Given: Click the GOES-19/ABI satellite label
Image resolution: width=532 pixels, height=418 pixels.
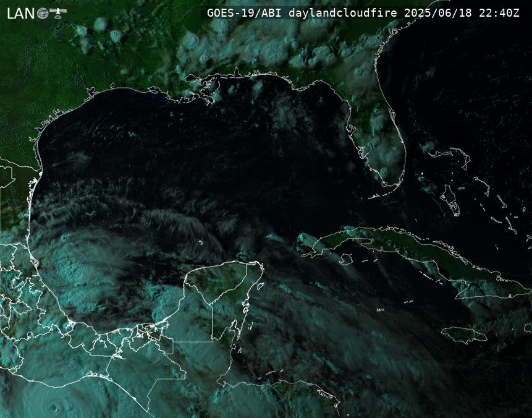Looking at the screenshot, I should tap(244, 13).
